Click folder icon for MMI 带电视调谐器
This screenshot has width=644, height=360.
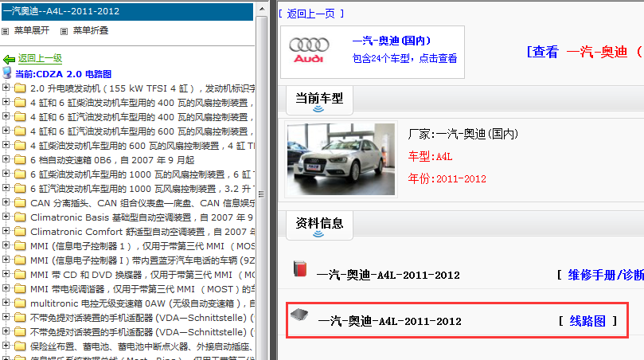click(20, 289)
